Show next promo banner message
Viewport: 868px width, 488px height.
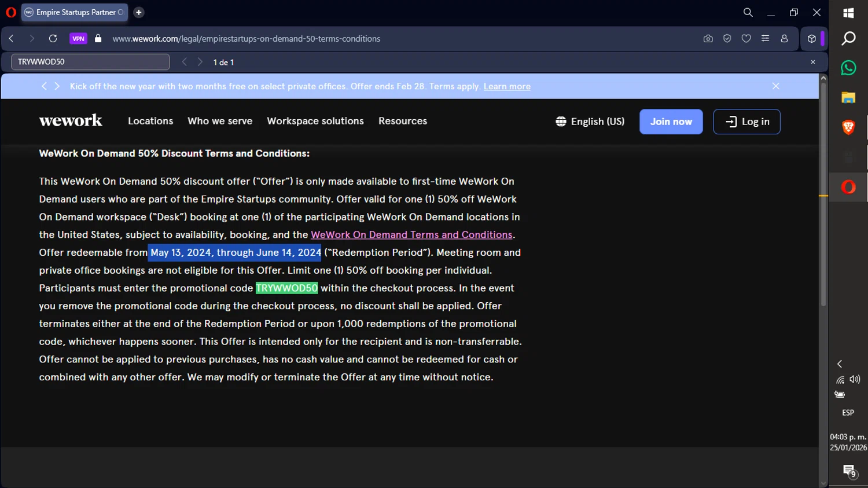coord(57,86)
